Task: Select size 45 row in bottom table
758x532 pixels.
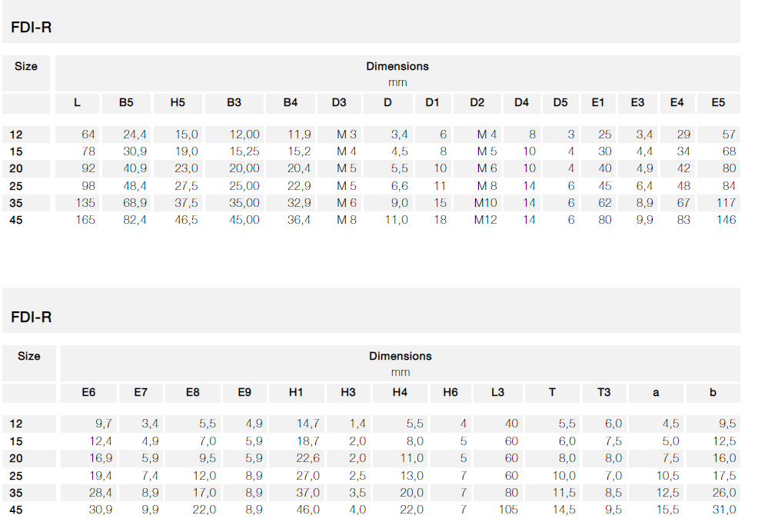Action: [371, 510]
